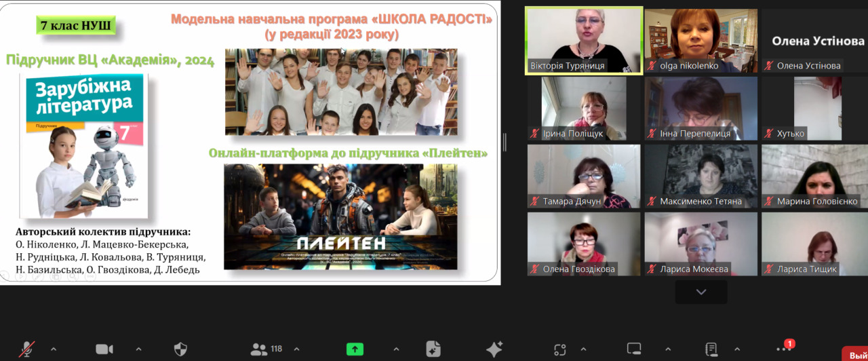Open audio options caret beside microphone
Viewport: 868px width, 361px height.
click(54, 349)
